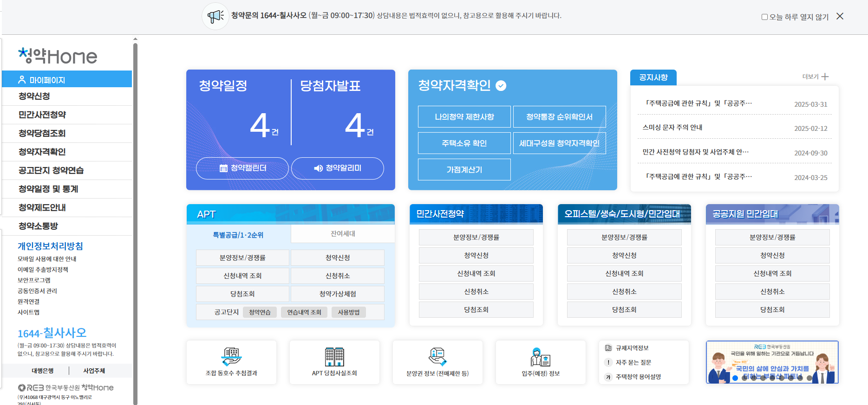Close the top notice banner

click(x=840, y=16)
